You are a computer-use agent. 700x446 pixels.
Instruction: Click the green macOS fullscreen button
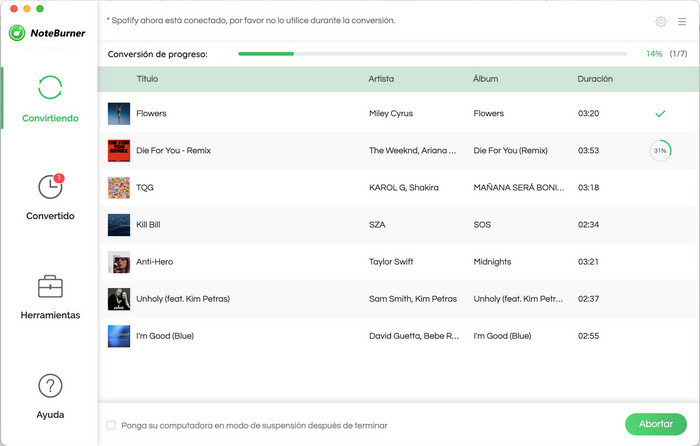coord(40,8)
